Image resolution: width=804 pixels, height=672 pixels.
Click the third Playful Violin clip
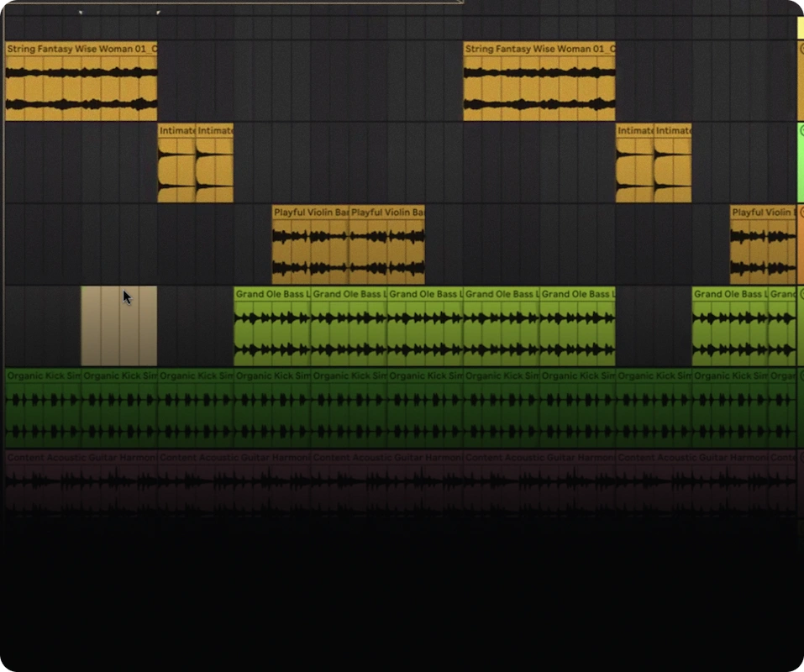pyautogui.click(x=763, y=244)
